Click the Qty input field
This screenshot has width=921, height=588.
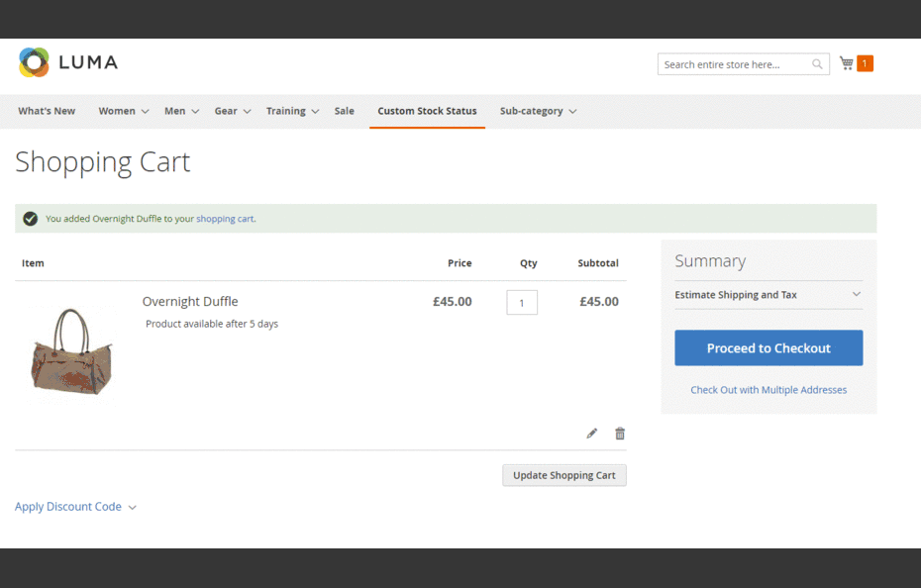pyautogui.click(x=522, y=302)
